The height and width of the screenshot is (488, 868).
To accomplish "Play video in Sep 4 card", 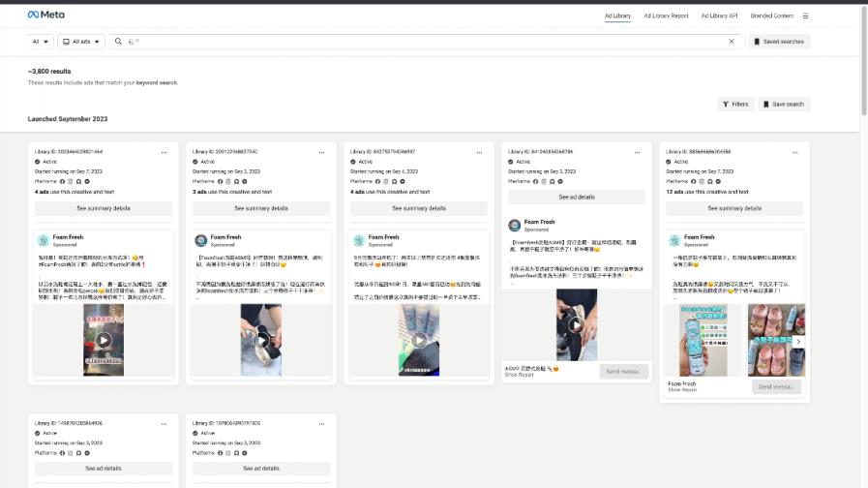I will tap(419, 340).
